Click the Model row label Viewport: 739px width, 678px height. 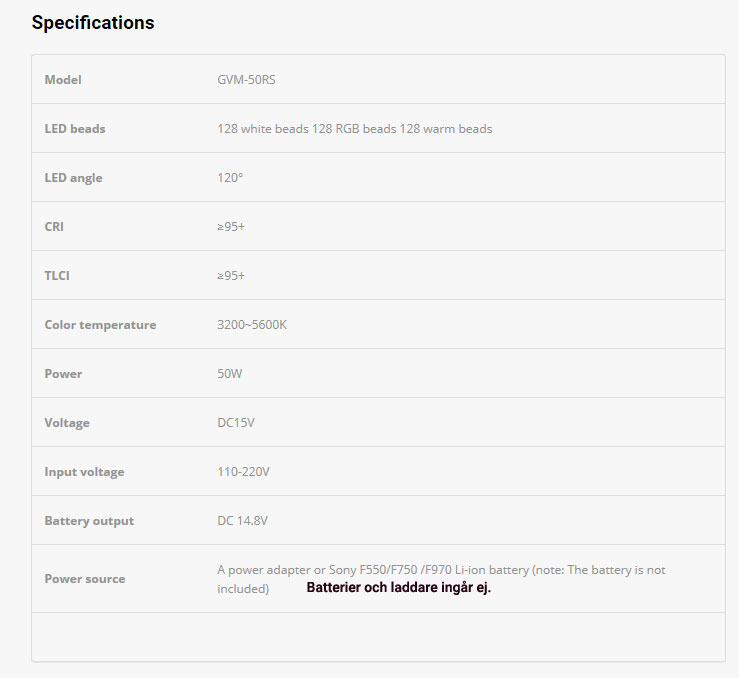click(63, 80)
